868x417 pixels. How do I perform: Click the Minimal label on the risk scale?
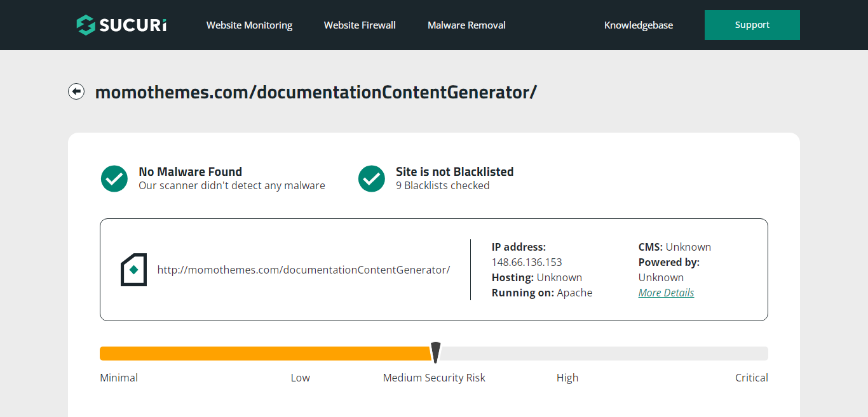coord(119,378)
